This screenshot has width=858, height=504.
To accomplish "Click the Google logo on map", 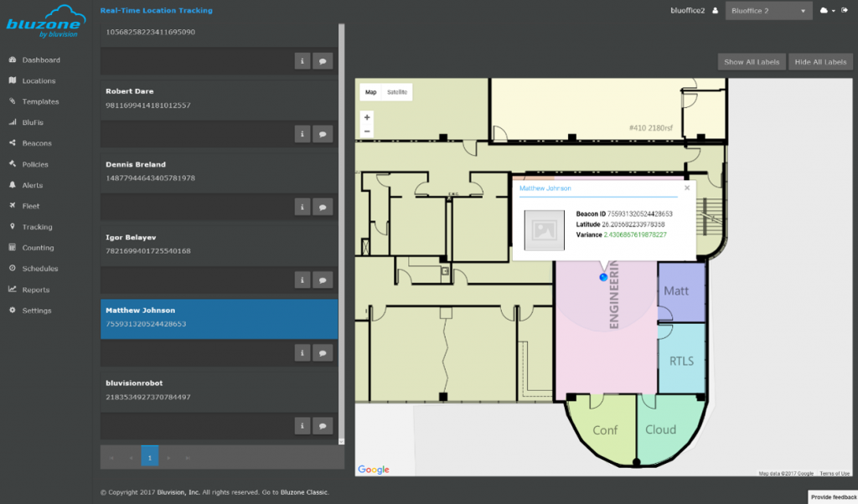I will (x=373, y=470).
